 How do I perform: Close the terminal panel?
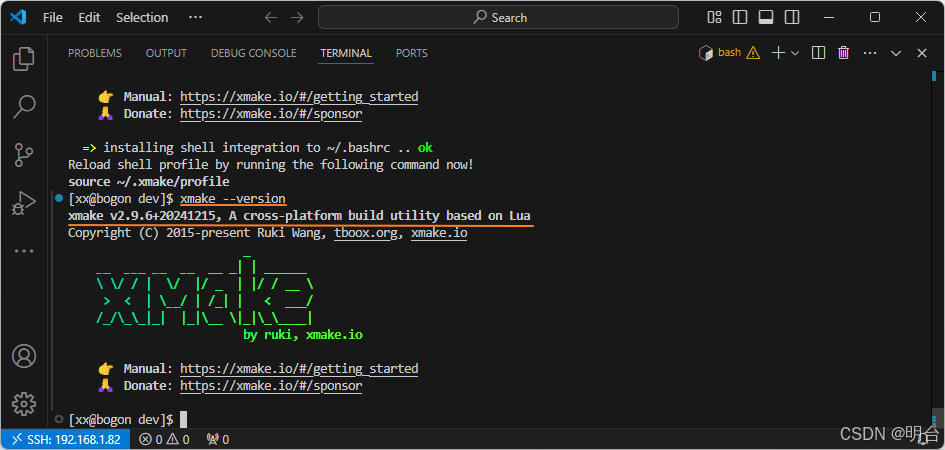coord(921,53)
